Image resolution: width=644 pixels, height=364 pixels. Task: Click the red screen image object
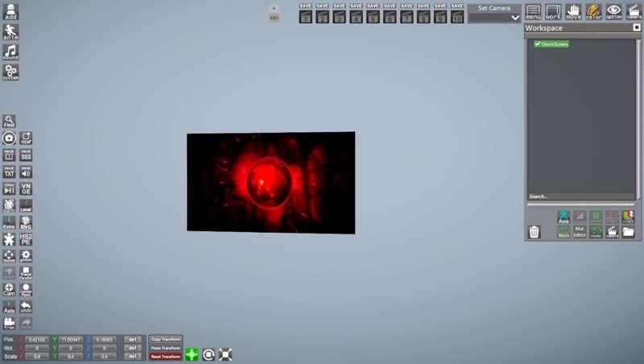pos(271,183)
